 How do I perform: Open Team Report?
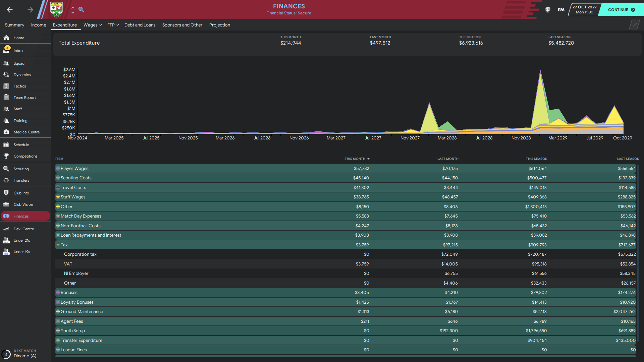[25, 98]
